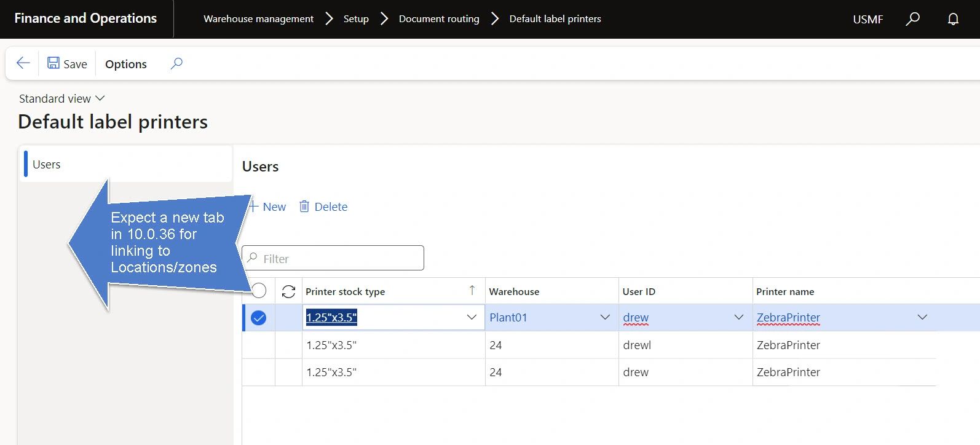The height and width of the screenshot is (445, 980).
Task: Click the back arrow icon
Action: (x=23, y=63)
